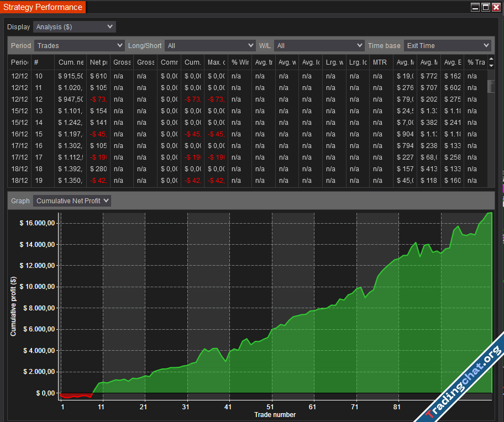This screenshot has width=504, height=422.
Task: Open the W/L filter dropdown
Action: [x=319, y=45]
